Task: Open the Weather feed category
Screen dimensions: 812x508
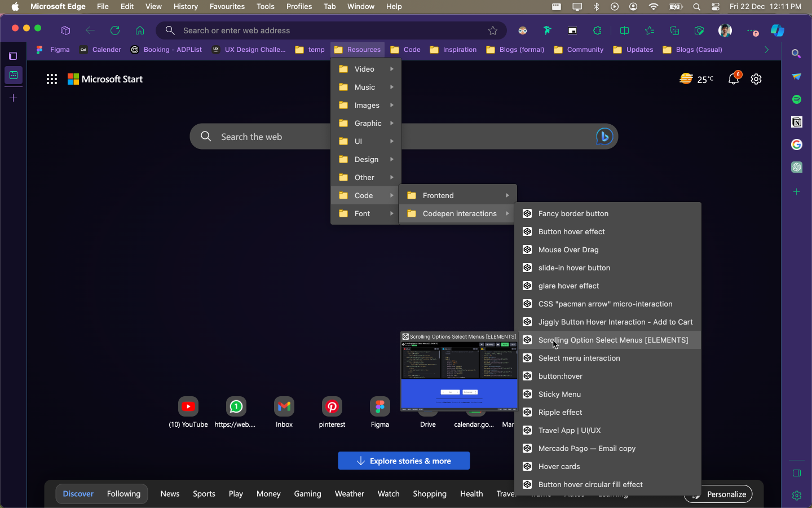Action: pos(350,494)
